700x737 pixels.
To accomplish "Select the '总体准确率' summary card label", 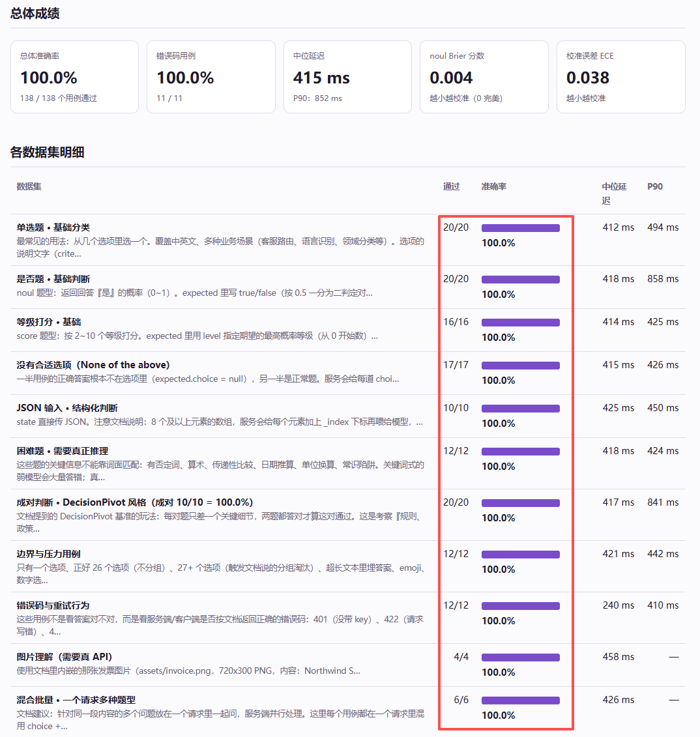I will [x=40, y=56].
